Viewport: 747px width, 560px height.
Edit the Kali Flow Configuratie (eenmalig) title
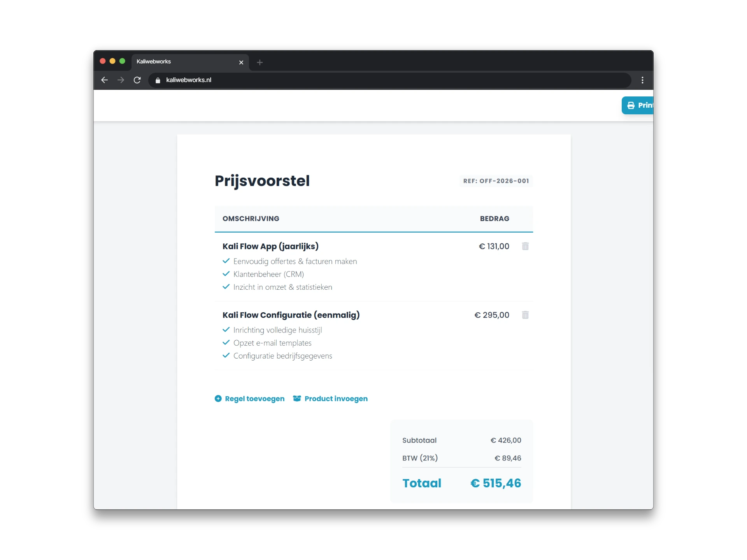[x=291, y=315]
